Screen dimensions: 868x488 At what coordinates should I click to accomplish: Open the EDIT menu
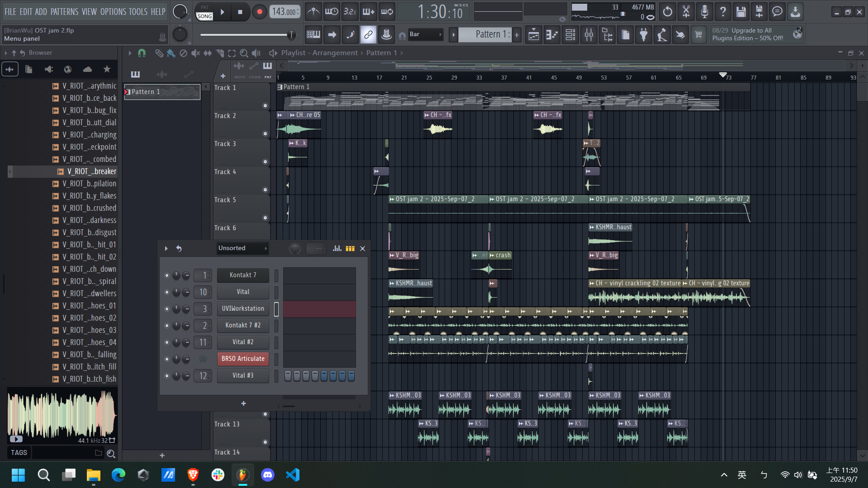coord(26,12)
